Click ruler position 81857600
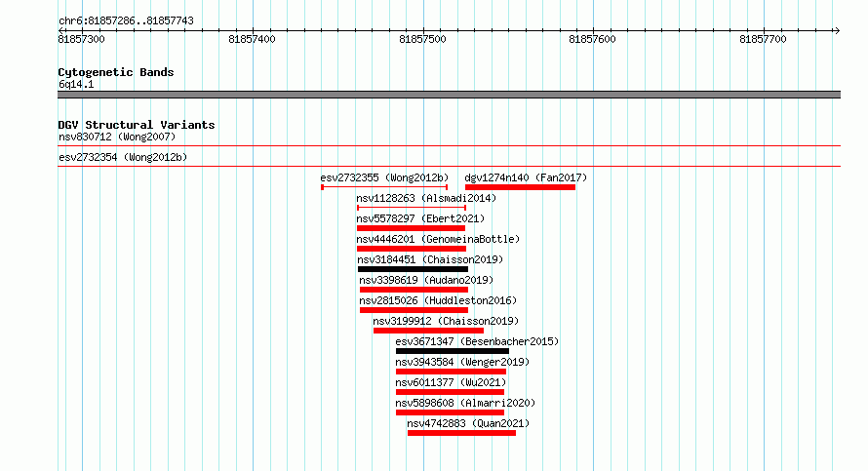868x471 pixels. point(592,39)
